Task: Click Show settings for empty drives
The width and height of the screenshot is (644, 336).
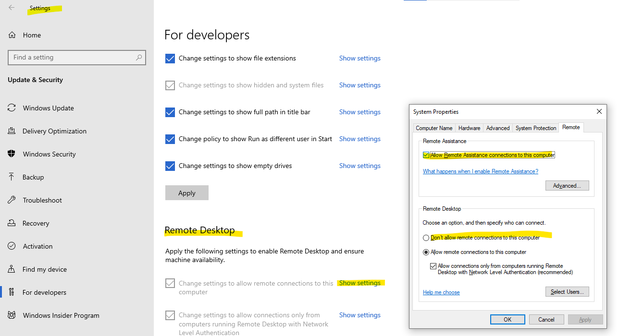Action: pyautogui.click(x=359, y=166)
